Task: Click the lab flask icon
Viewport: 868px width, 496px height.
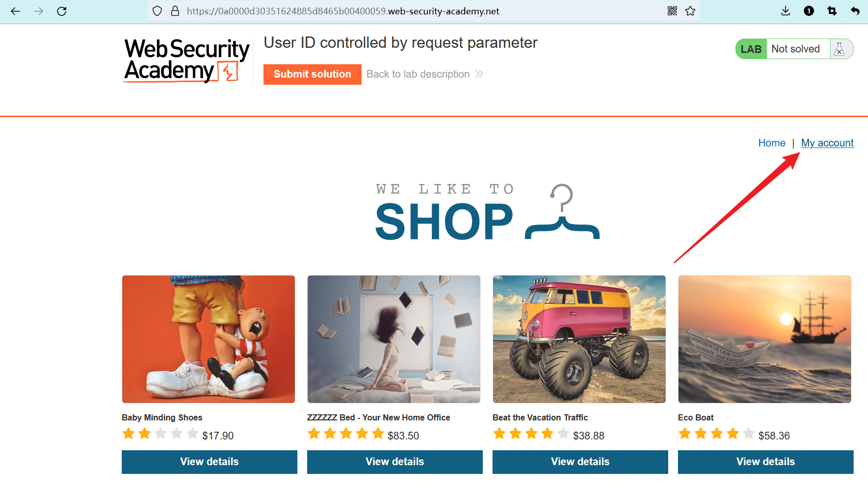Action: click(840, 49)
